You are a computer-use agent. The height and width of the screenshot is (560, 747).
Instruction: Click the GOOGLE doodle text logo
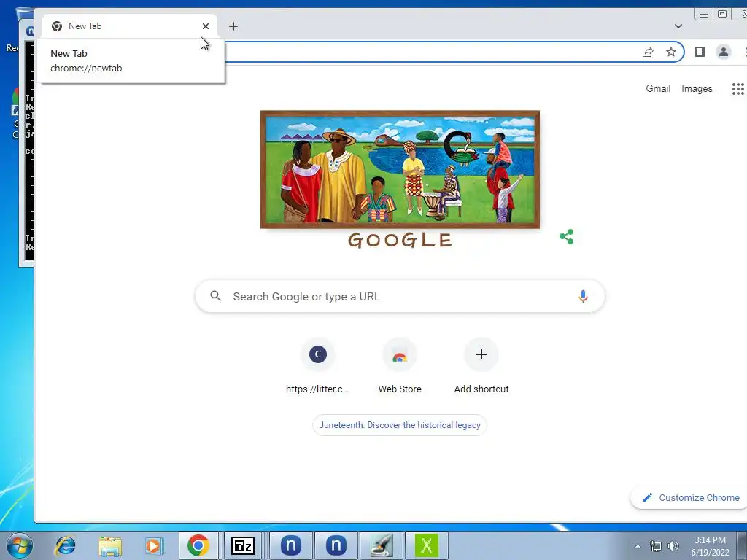[400, 240]
